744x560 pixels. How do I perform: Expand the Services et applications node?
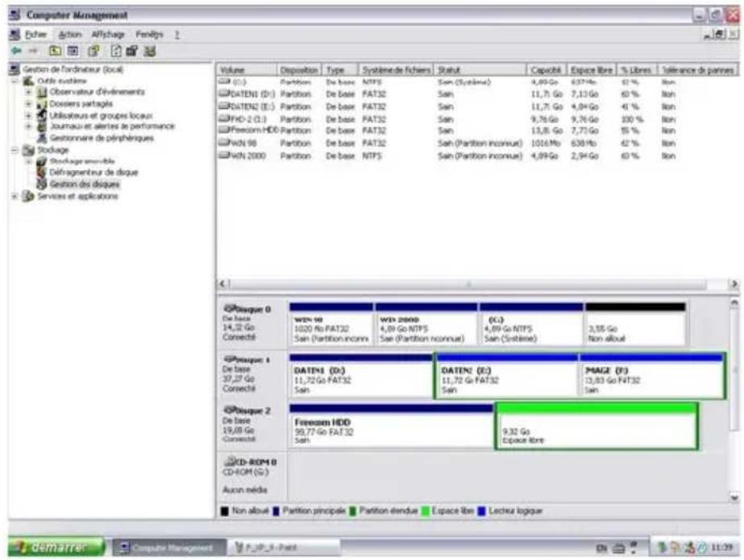tap(15, 196)
